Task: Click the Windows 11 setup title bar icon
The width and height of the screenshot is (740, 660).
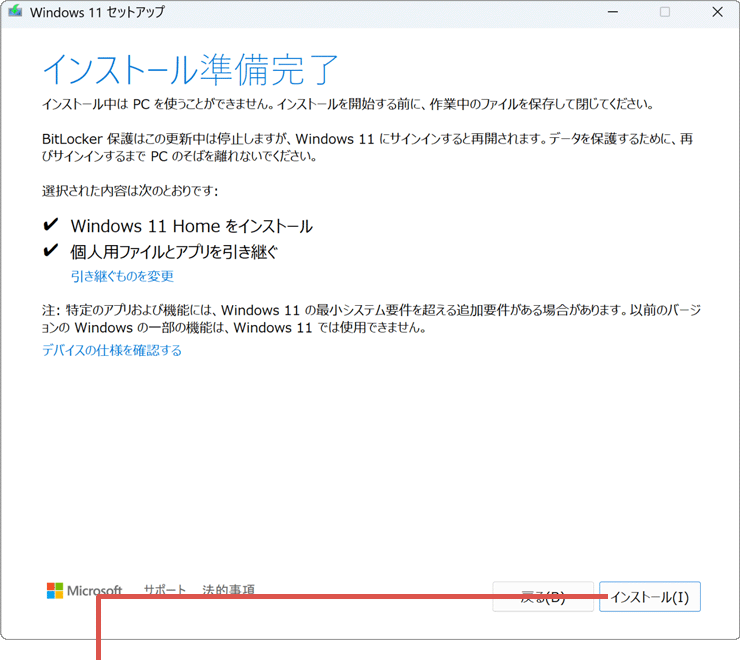Action: pos(15,11)
